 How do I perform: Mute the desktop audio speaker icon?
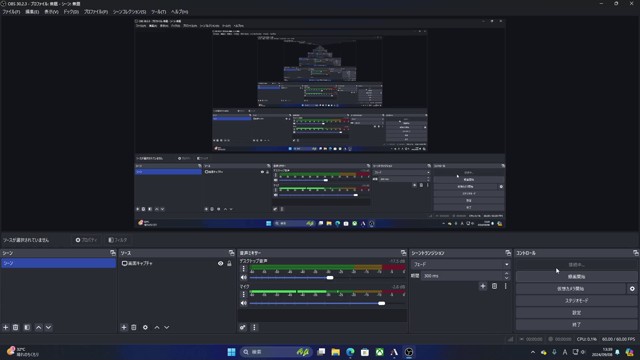coord(244,278)
